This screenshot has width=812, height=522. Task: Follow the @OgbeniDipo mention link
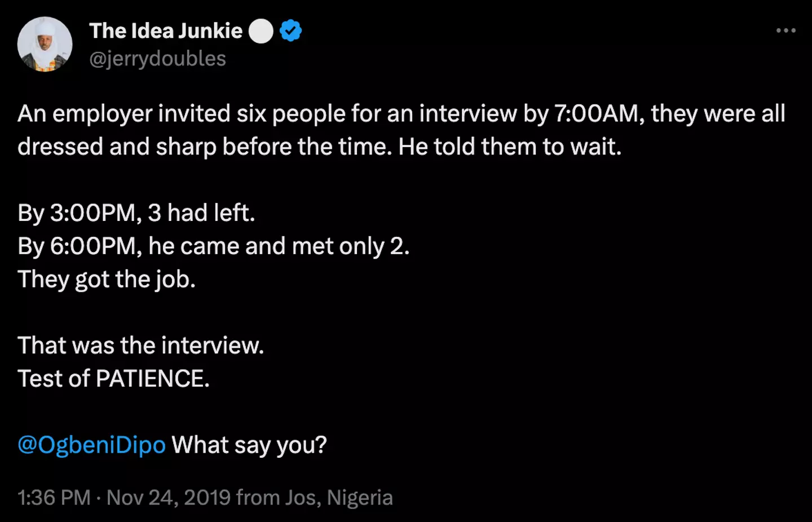pos(92,445)
